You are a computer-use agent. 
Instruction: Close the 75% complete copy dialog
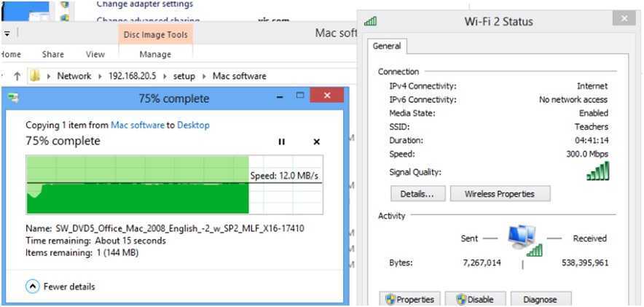point(327,96)
